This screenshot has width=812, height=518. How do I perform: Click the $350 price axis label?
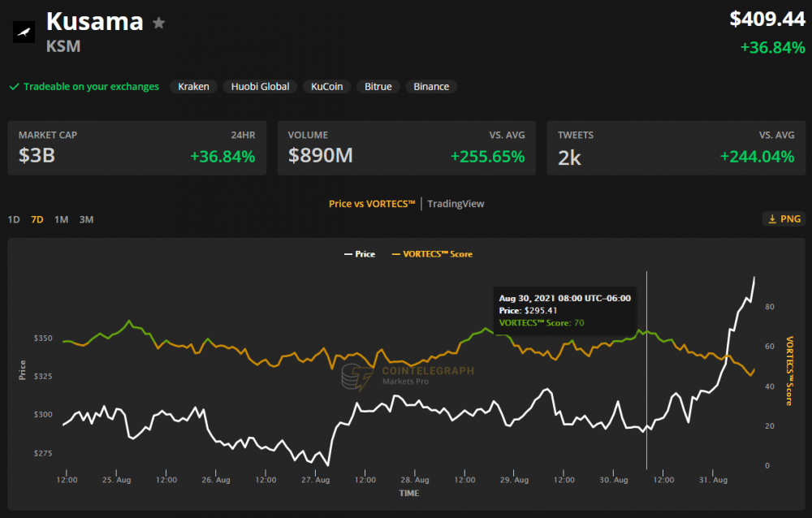(x=43, y=339)
